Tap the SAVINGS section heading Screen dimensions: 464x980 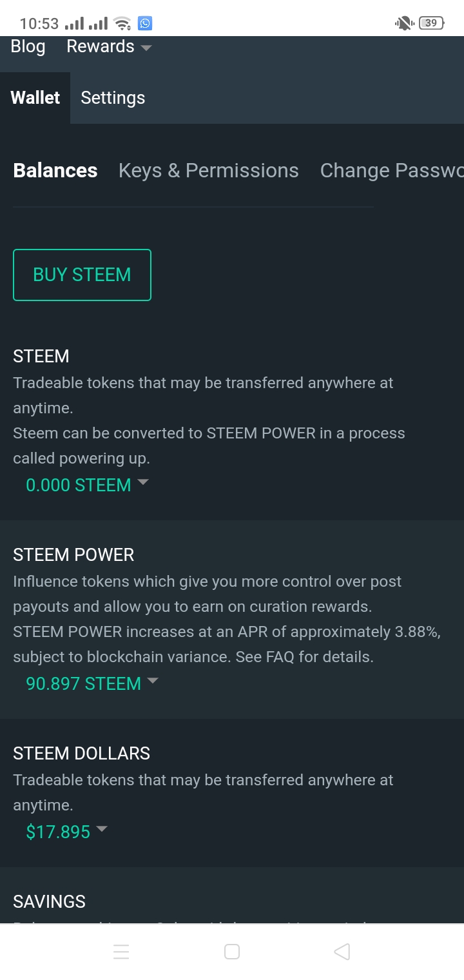49,901
